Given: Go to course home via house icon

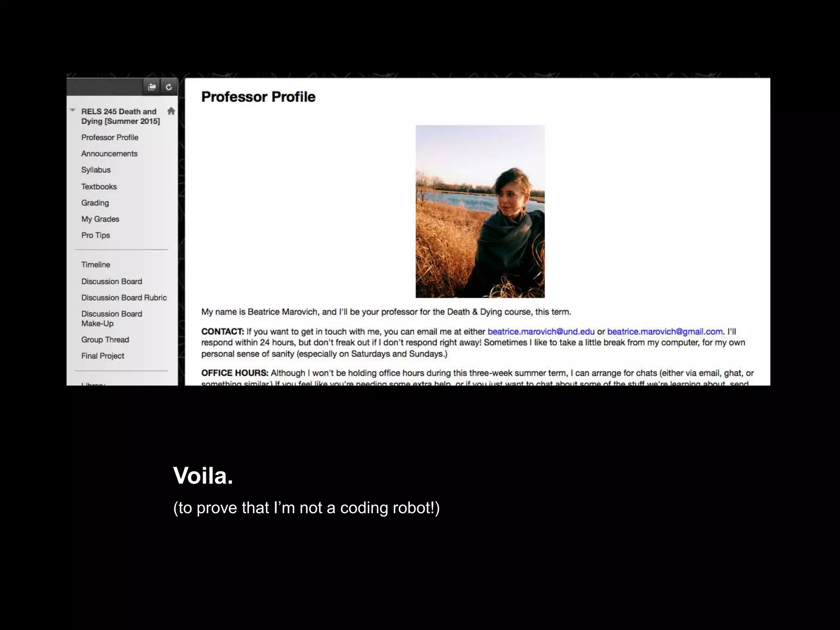Looking at the screenshot, I should pos(171,111).
